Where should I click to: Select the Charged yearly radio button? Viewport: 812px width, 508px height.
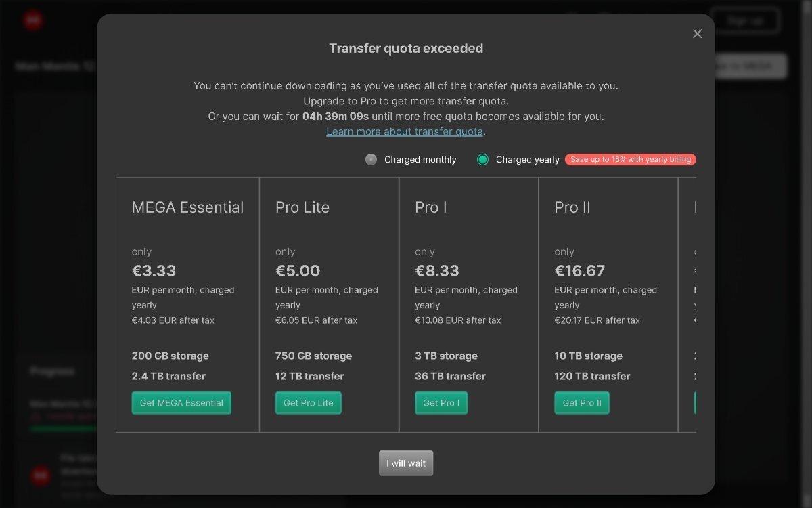click(x=482, y=160)
